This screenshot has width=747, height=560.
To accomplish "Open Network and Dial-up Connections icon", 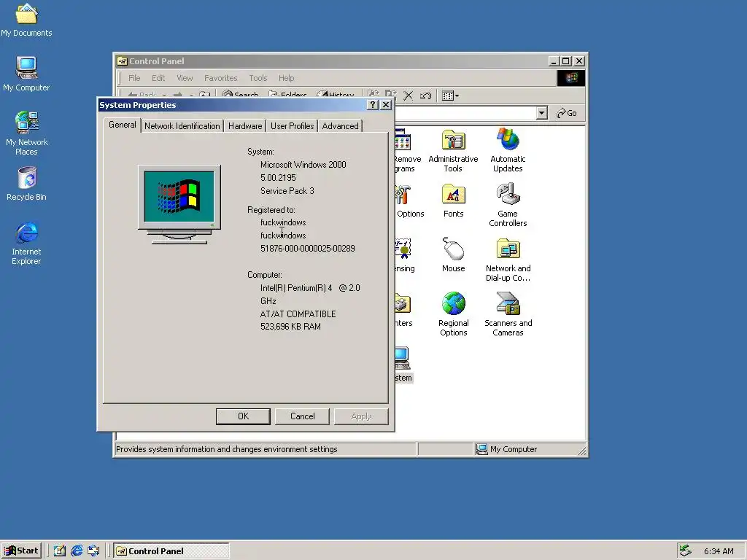I will (x=508, y=260).
